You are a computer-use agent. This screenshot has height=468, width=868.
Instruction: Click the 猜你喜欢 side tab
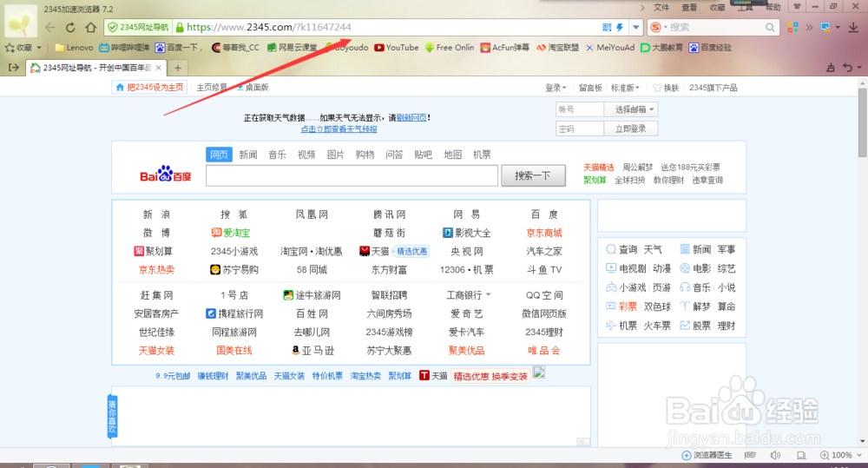pyautogui.click(x=112, y=416)
